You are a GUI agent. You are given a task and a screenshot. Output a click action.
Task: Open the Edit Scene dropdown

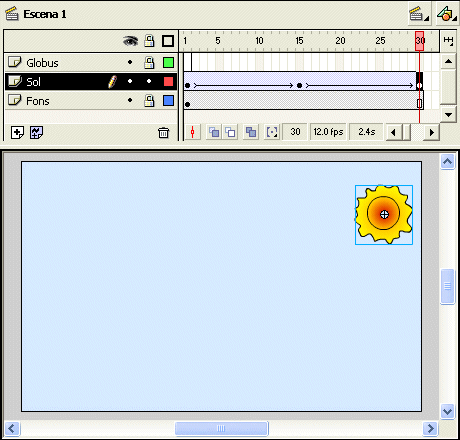(419, 14)
